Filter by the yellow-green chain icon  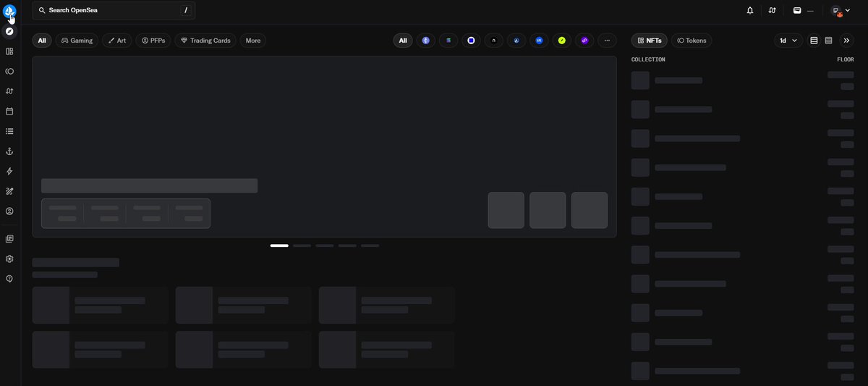562,41
